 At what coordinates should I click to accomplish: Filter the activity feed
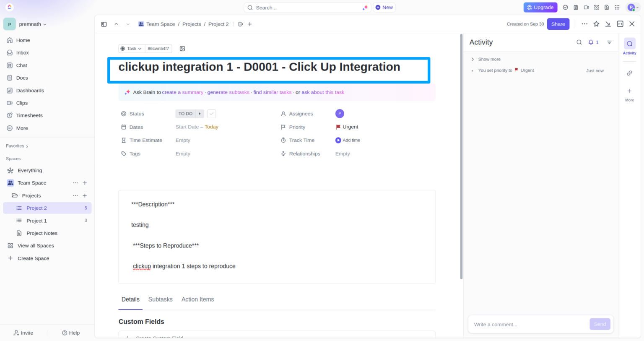[609, 42]
